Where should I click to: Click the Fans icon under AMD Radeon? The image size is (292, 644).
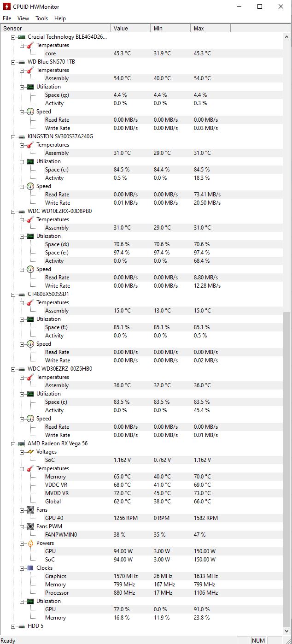30,510
